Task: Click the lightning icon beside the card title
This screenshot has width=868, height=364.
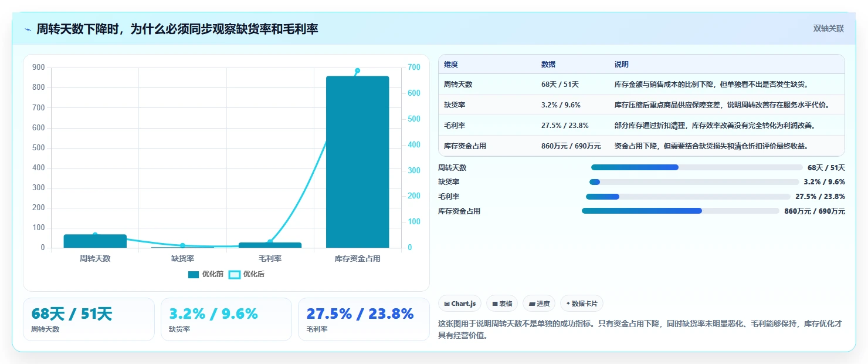Action: click(28, 29)
